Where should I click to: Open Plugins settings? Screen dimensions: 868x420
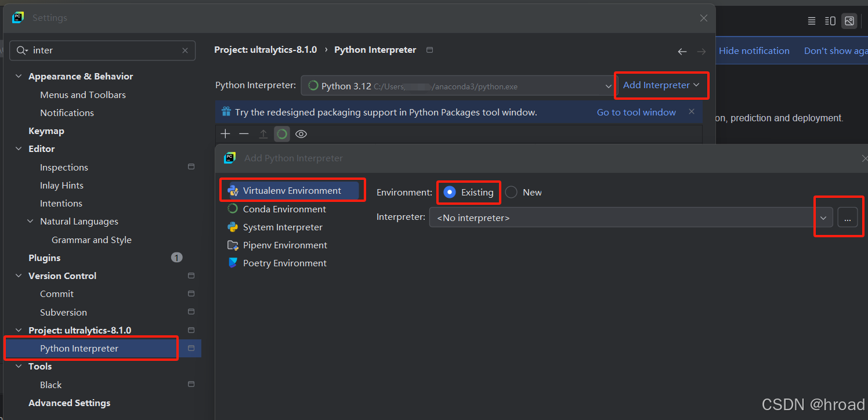pos(45,258)
